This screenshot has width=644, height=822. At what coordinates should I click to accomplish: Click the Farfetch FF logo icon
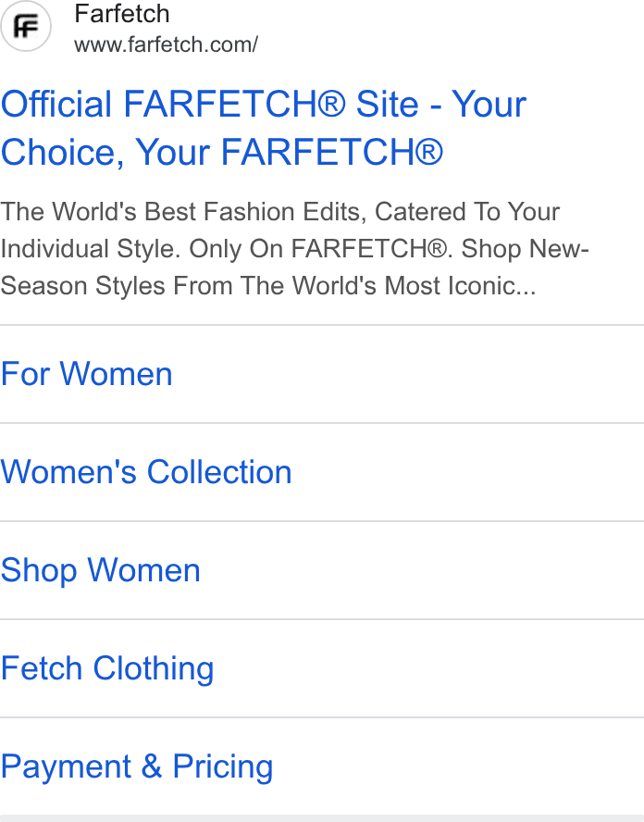26,26
